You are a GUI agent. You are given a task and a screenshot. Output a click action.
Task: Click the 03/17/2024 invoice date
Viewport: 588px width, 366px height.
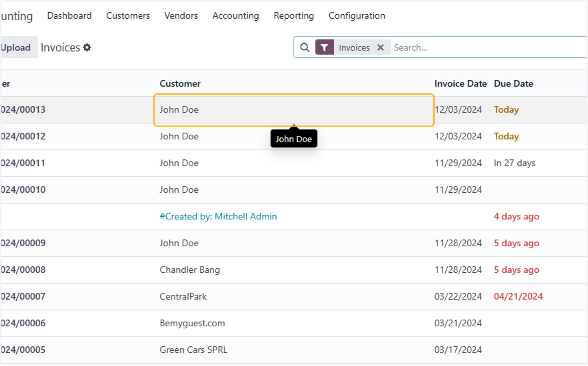(458, 350)
